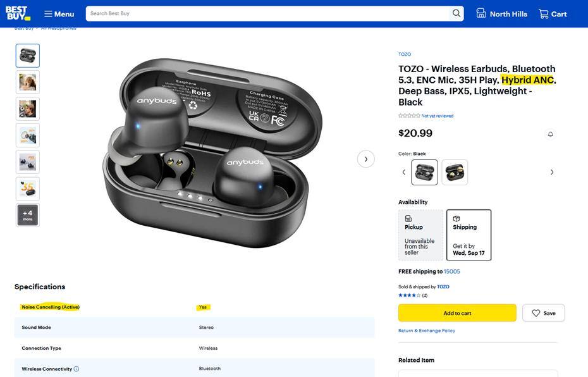Select the 35-hour playtime thumbnail image
The image size is (588, 377).
[28, 188]
